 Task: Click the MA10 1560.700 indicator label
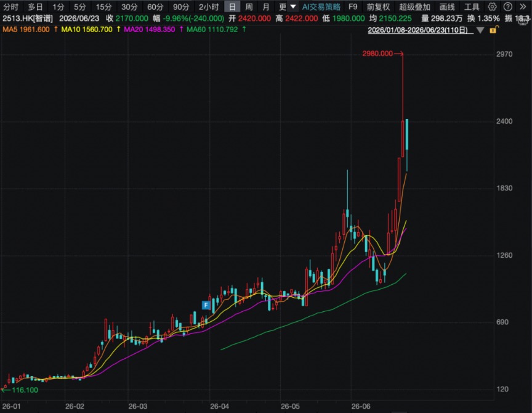(87, 30)
